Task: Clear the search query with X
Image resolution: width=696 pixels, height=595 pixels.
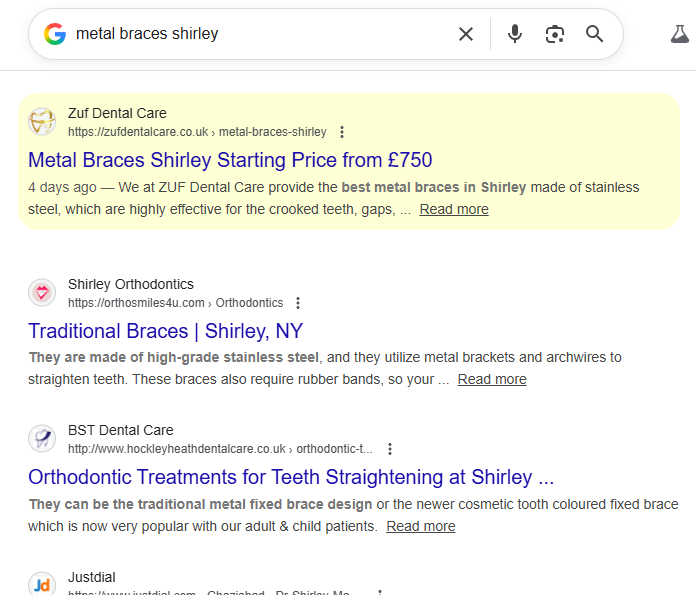Action: tap(466, 34)
